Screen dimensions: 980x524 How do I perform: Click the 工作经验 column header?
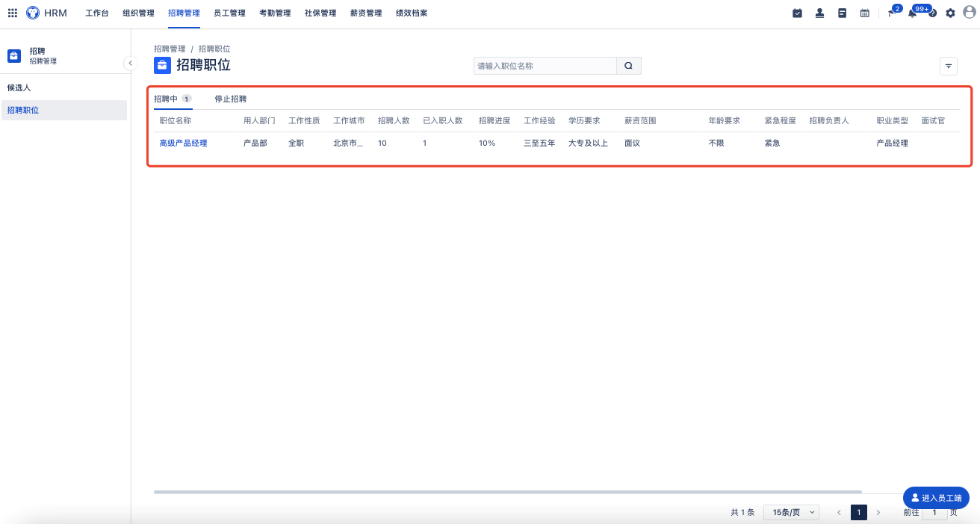click(539, 120)
